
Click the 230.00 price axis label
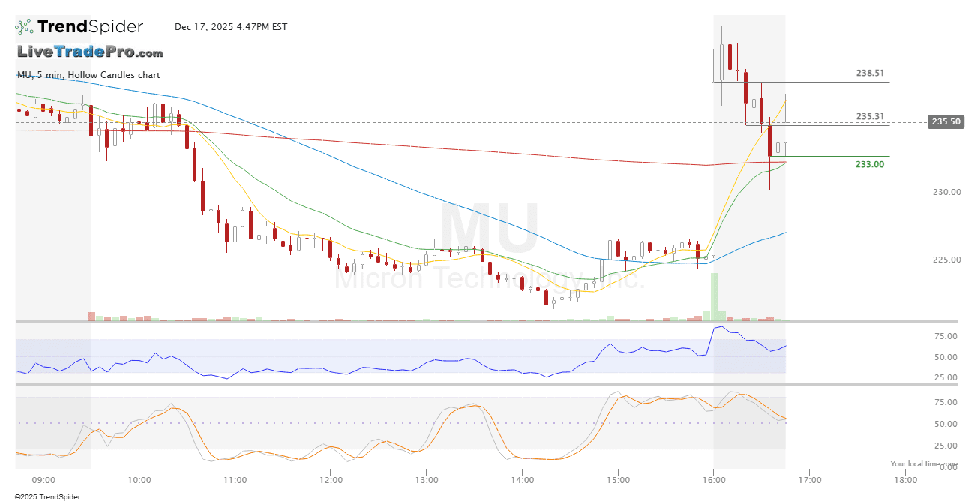click(x=947, y=192)
